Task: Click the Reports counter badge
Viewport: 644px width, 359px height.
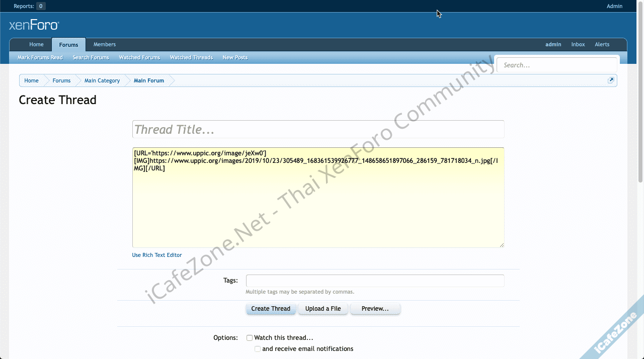Action: 41,6
